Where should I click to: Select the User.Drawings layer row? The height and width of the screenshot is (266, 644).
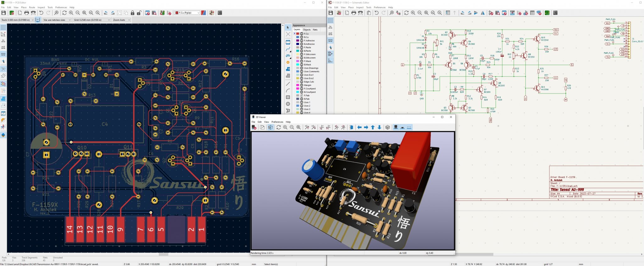pos(310,68)
